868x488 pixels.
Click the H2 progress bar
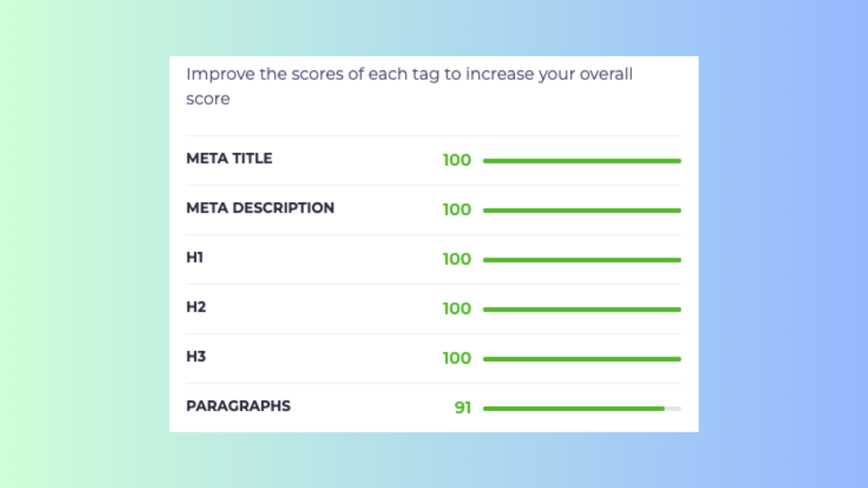[582, 309]
